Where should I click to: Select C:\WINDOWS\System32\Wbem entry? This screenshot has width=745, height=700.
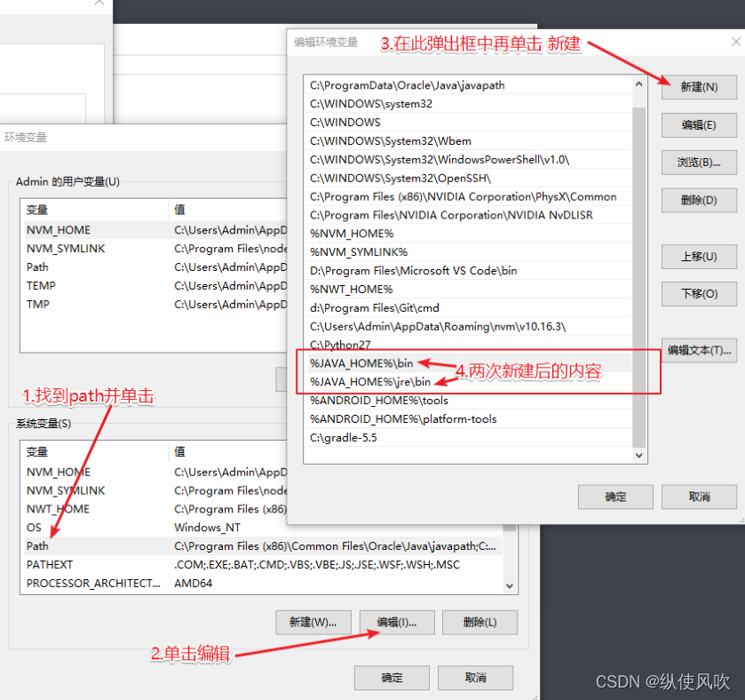pyautogui.click(x=468, y=140)
